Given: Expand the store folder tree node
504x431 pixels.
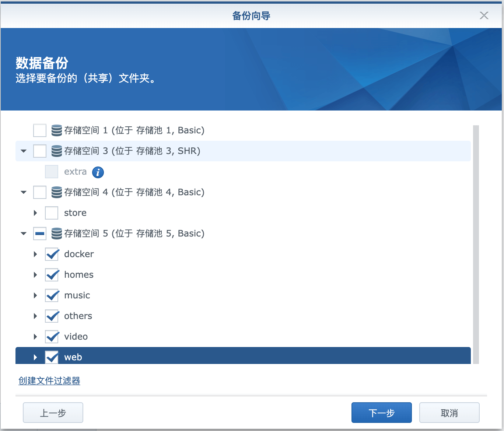Looking at the screenshot, I should [35, 213].
